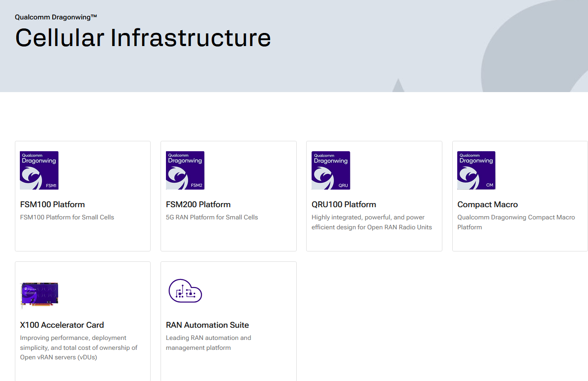Open the RAN Automation Suite title
Screen dimensions: 588x381
coord(207,325)
